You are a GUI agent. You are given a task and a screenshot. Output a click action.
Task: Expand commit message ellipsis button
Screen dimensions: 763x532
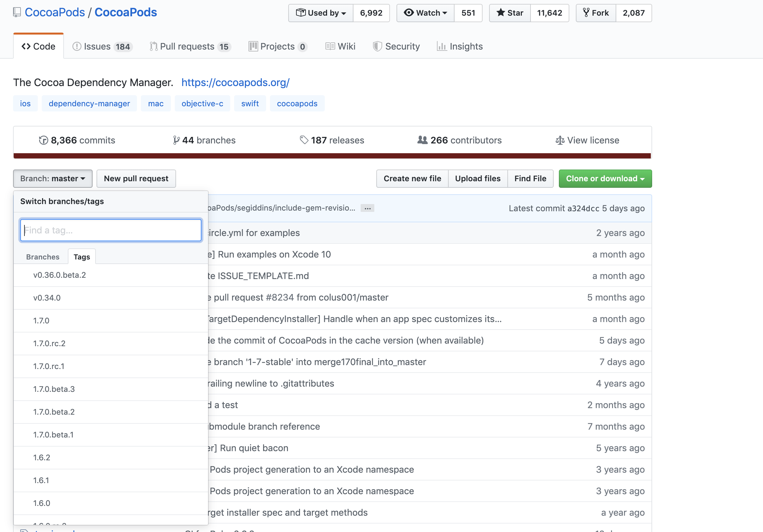click(x=367, y=208)
